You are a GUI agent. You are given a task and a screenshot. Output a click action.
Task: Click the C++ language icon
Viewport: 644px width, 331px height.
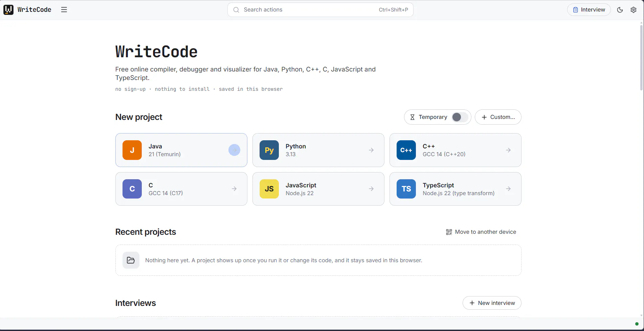click(x=406, y=150)
